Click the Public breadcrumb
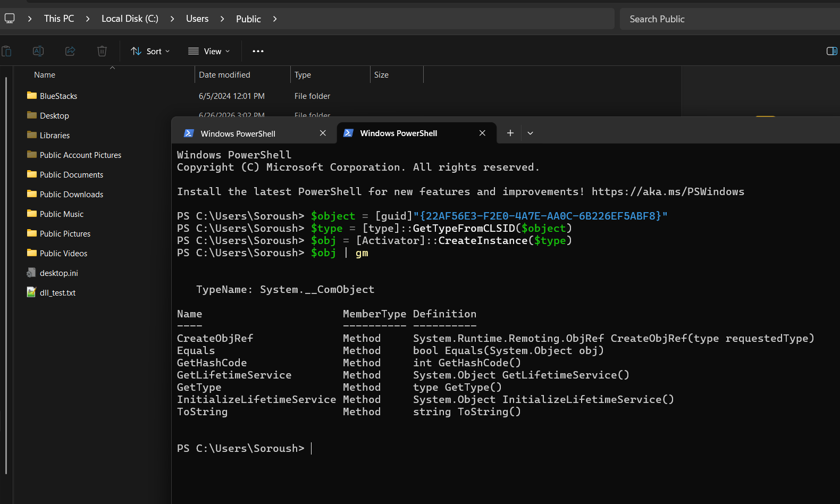 click(248, 19)
